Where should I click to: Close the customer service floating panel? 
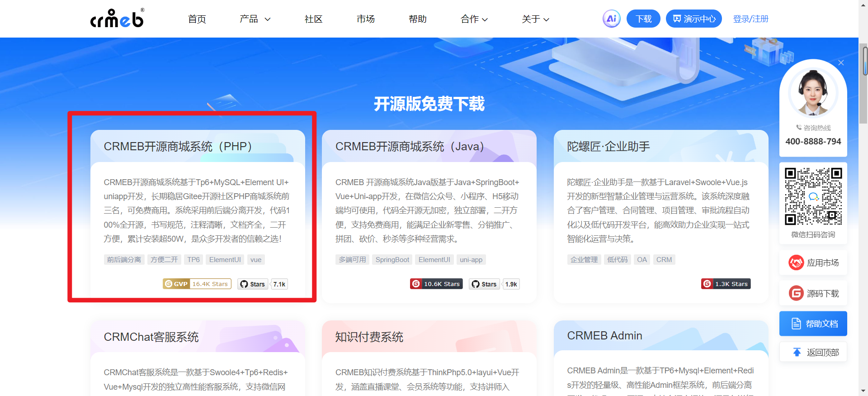click(841, 62)
